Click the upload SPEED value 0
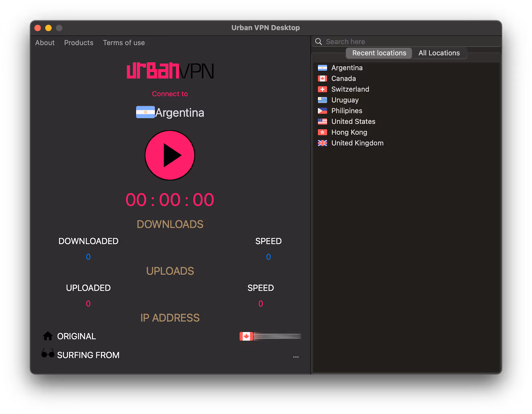 click(x=261, y=304)
